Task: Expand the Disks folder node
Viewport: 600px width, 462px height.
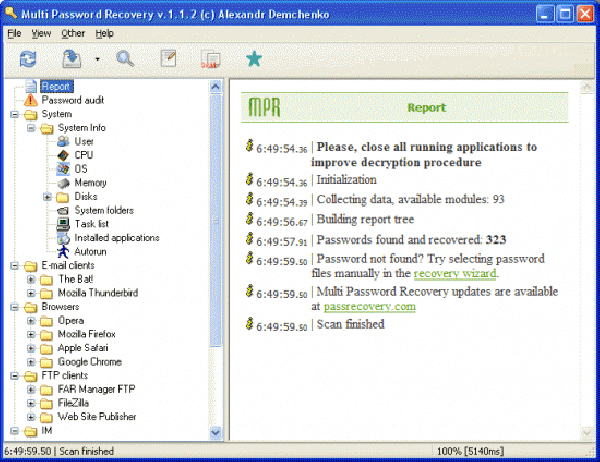Action: coord(47,197)
